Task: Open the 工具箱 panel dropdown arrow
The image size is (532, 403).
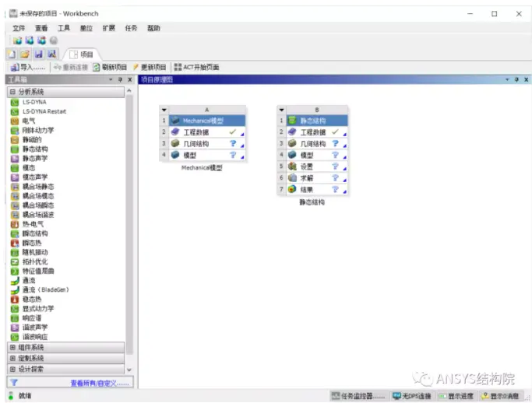Action: pos(111,79)
